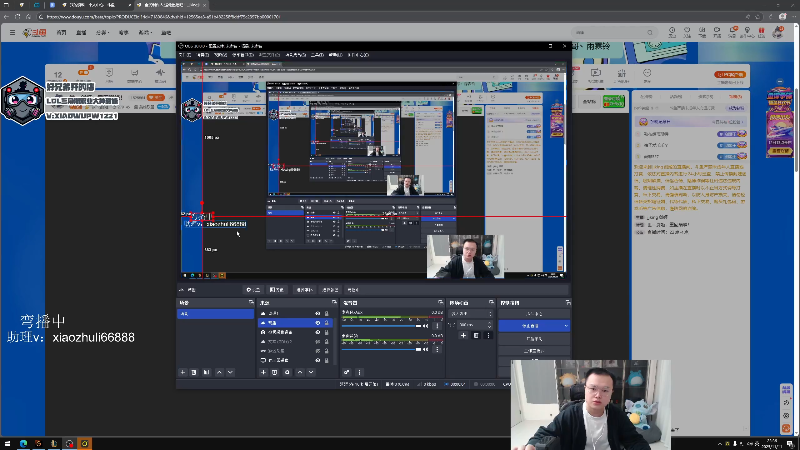Pop out the Sources dock panel
Image resolution: width=800 pixels, height=450 pixels.
pyautogui.click(x=334, y=303)
